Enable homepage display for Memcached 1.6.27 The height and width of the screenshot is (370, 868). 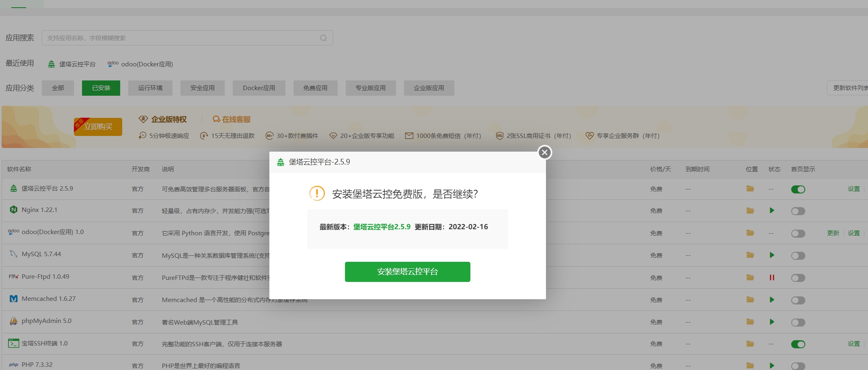pos(798,300)
